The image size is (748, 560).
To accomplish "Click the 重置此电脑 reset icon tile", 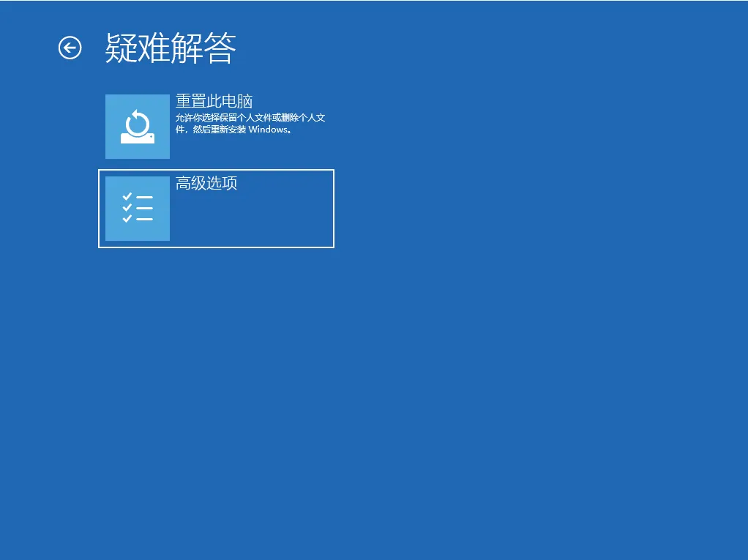I will [138, 127].
